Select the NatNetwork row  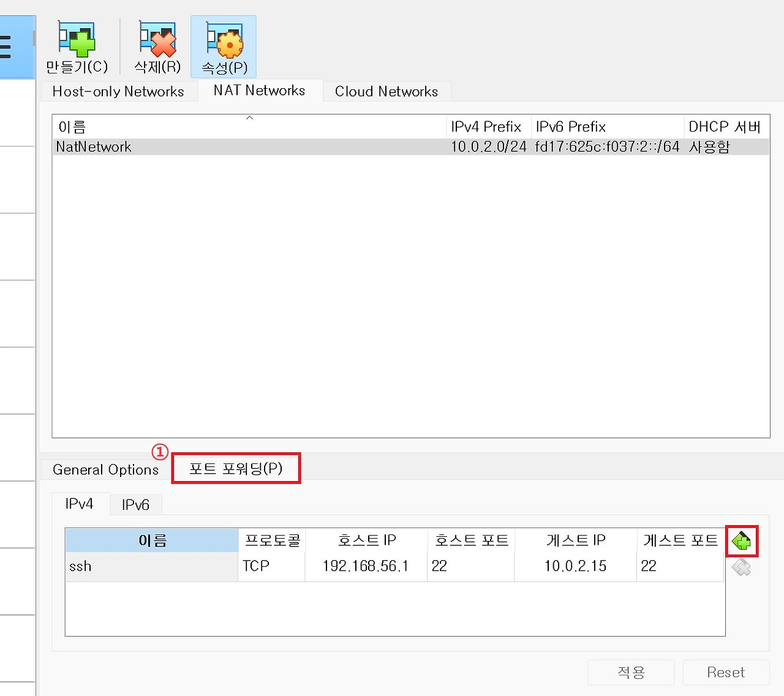[x=245, y=146]
